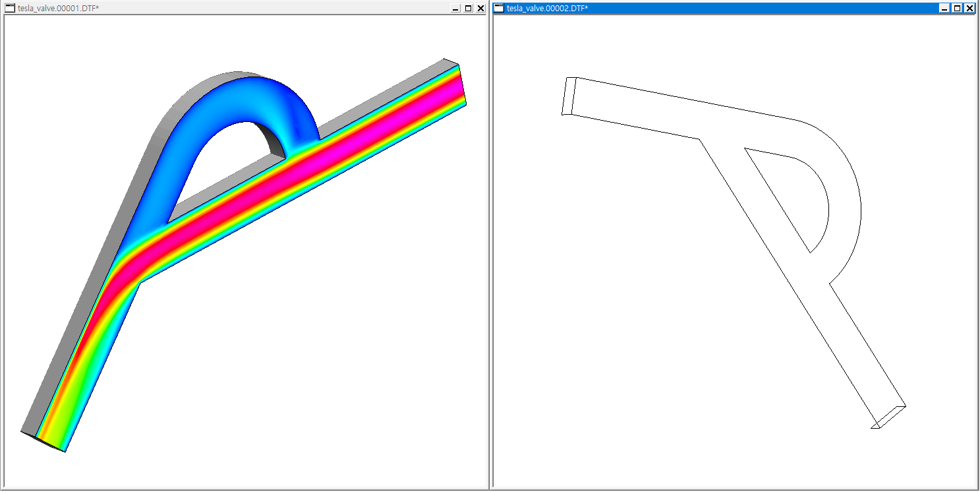Click the tesla_valve.00002.DTF window system icon

500,8
